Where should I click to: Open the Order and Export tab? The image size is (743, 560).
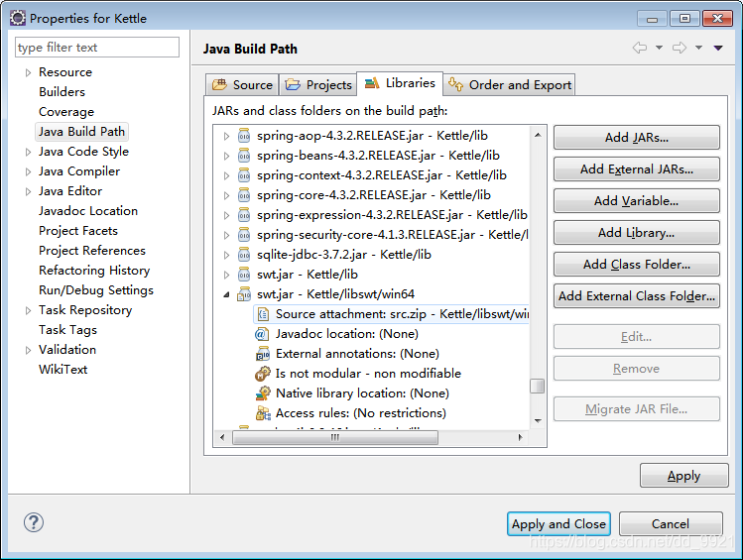[x=510, y=84]
